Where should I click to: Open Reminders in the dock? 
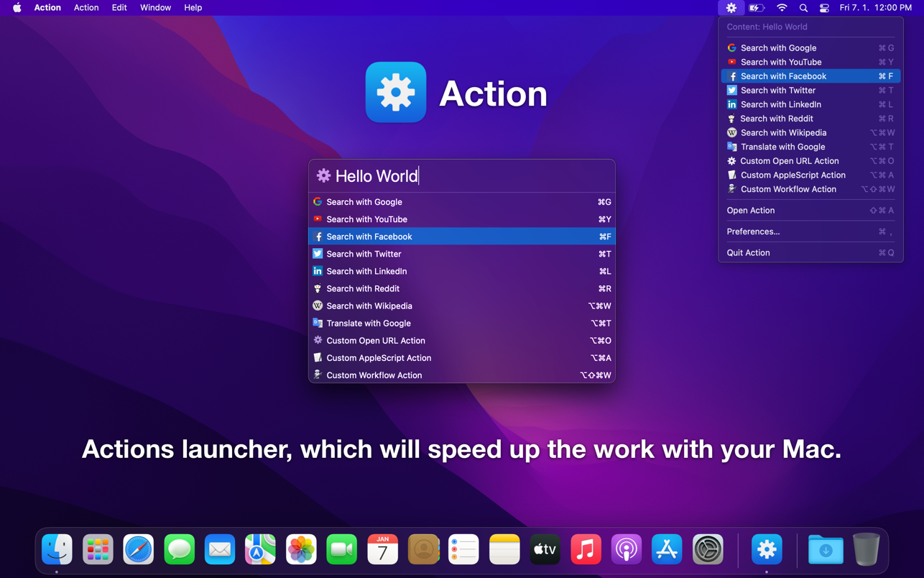coord(463,550)
